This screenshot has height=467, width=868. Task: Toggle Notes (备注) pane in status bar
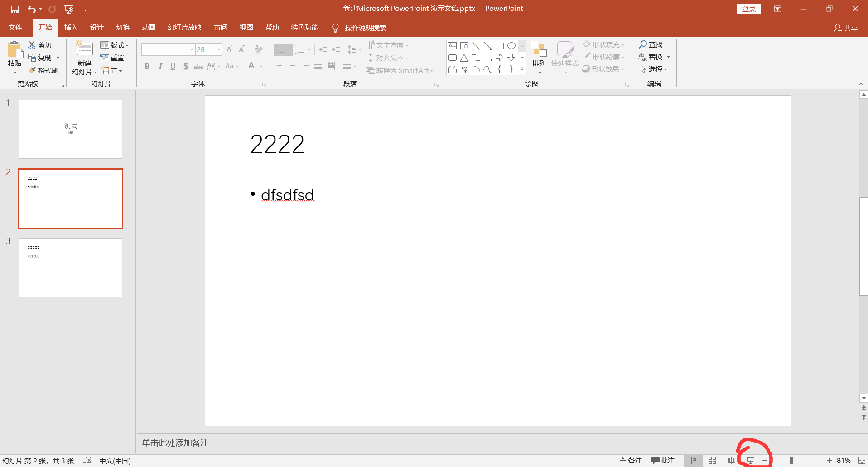[x=631, y=461]
